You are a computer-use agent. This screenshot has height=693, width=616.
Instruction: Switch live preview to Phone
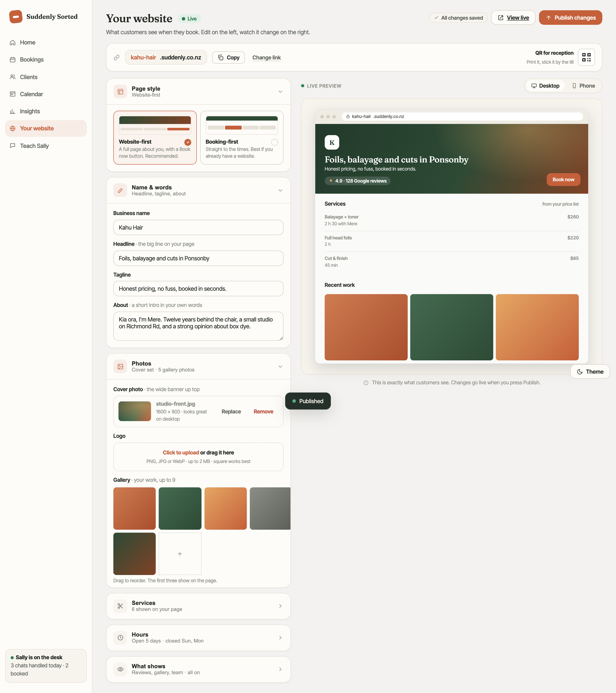coord(584,86)
